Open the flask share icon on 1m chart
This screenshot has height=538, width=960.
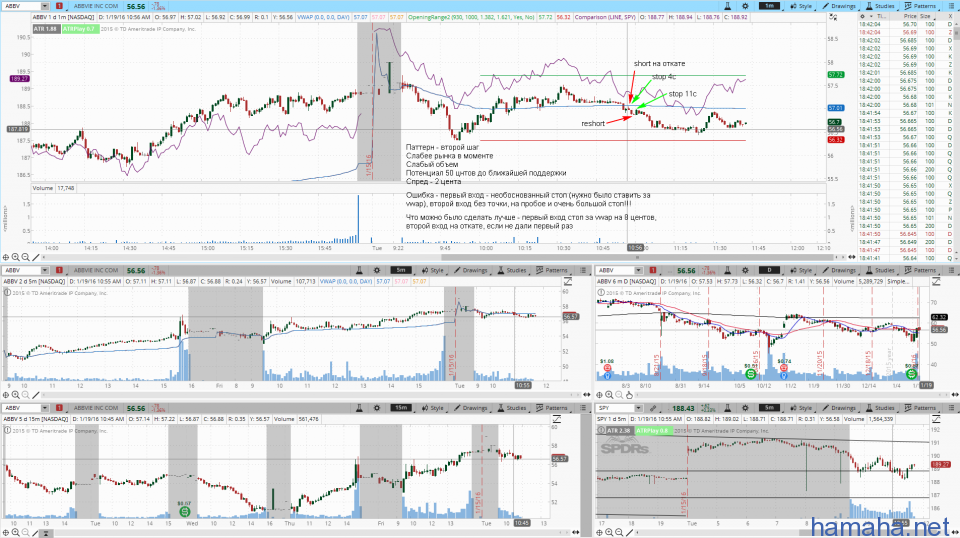click(x=727, y=6)
